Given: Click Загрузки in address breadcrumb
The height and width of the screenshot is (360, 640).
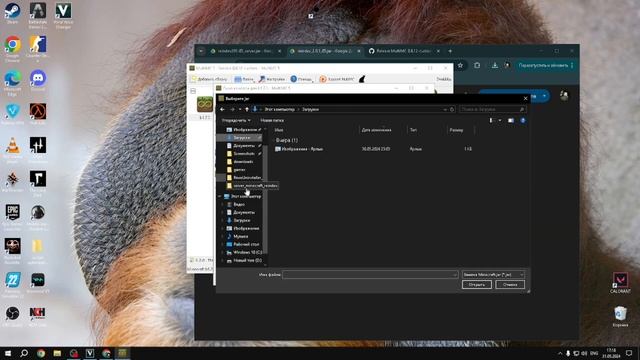Looking at the screenshot, I should (x=311, y=109).
